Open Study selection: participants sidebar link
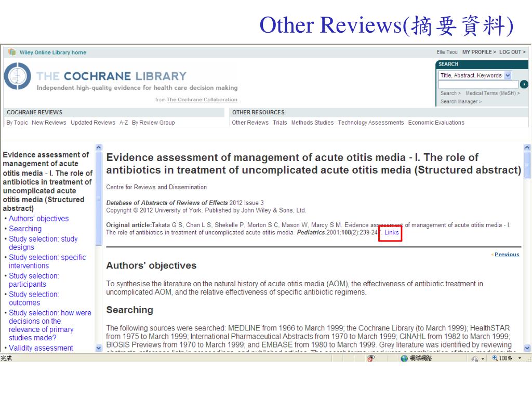The image size is (532, 399). pos(34,280)
